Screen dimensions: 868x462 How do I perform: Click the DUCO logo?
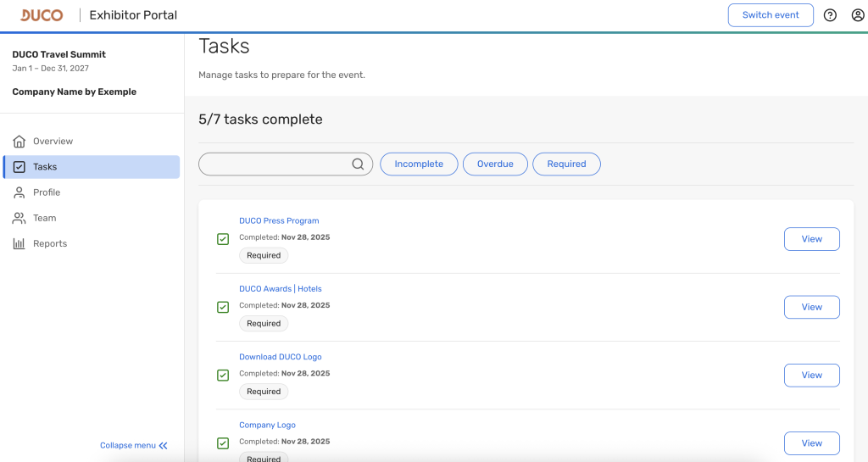pyautogui.click(x=42, y=15)
